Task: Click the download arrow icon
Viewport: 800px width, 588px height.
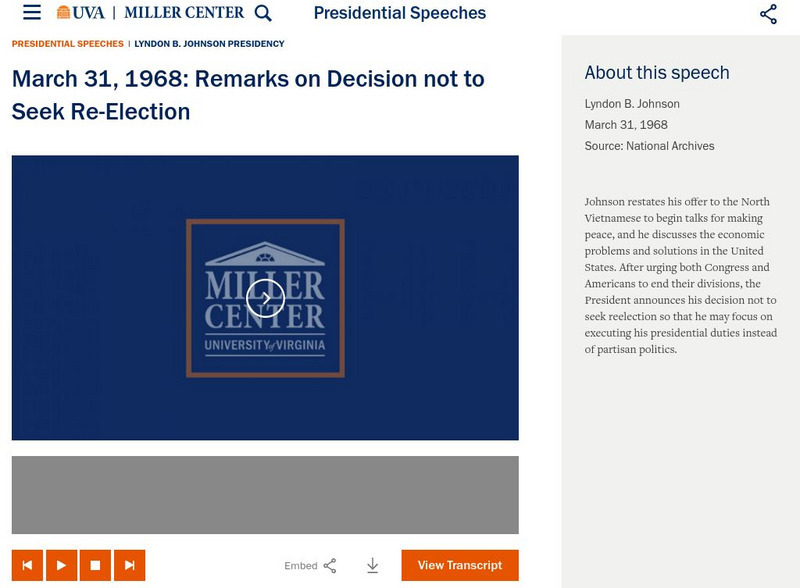Action: [x=372, y=565]
